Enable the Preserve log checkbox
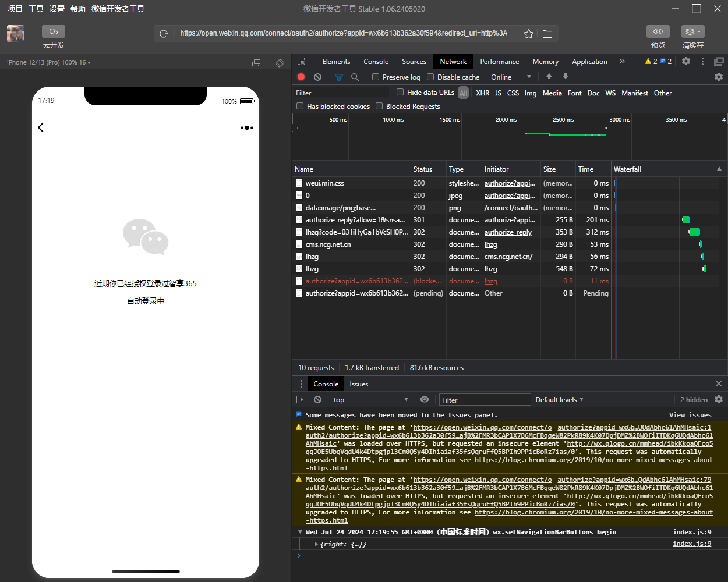Image resolution: width=728 pixels, height=582 pixels. click(376, 77)
